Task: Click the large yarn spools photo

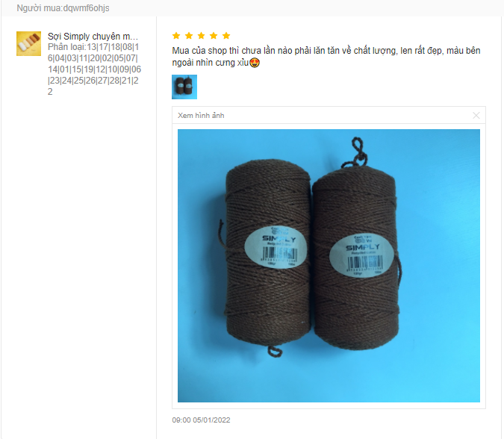Action: (x=329, y=266)
